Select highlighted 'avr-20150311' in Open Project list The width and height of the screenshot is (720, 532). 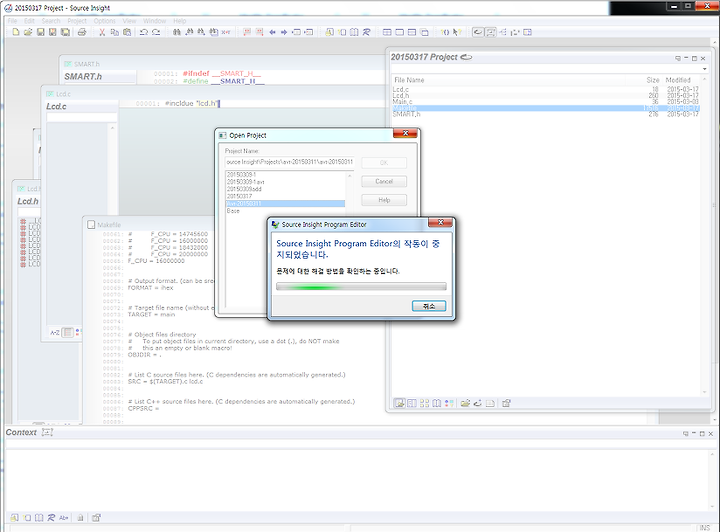[286, 203]
